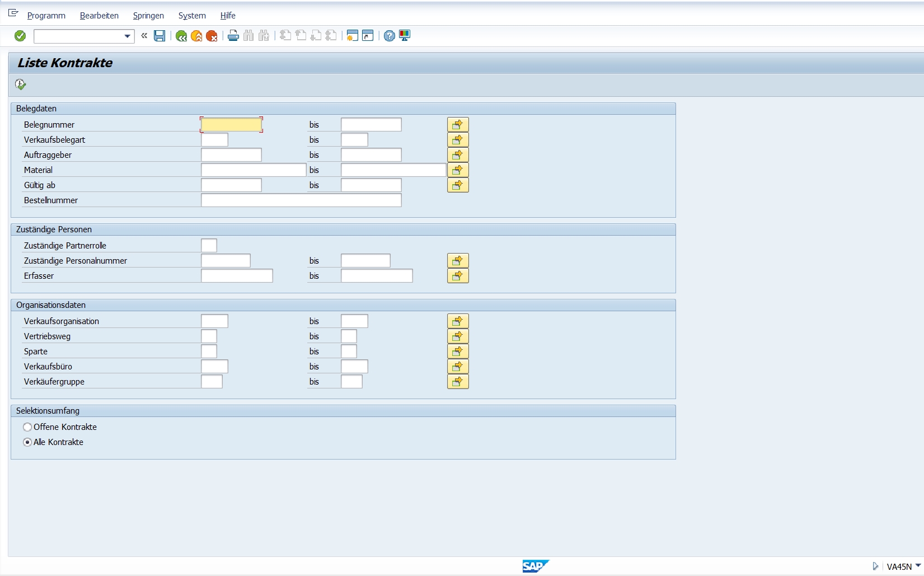This screenshot has width=924, height=576.
Task: Open multiple selection for Zuständige Personalnummer
Action: [458, 260]
